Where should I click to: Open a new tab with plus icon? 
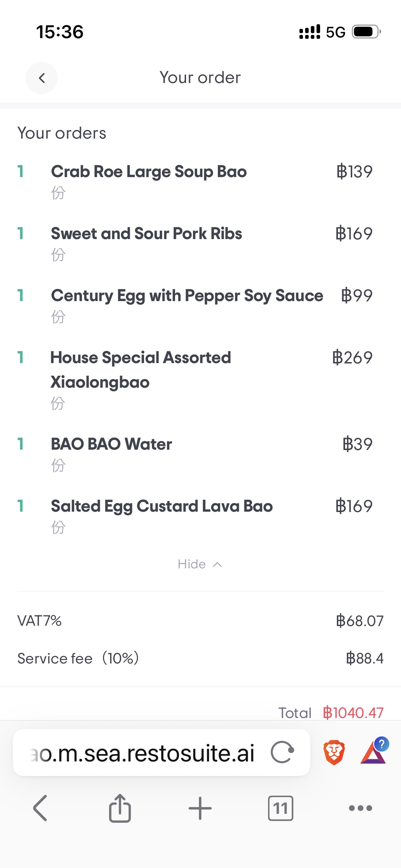pos(200,808)
